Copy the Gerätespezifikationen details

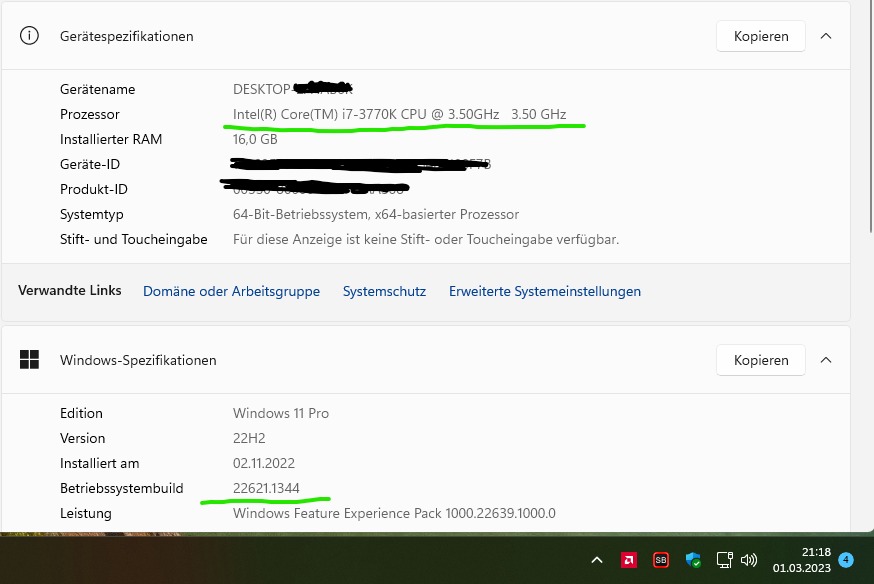point(760,36)
